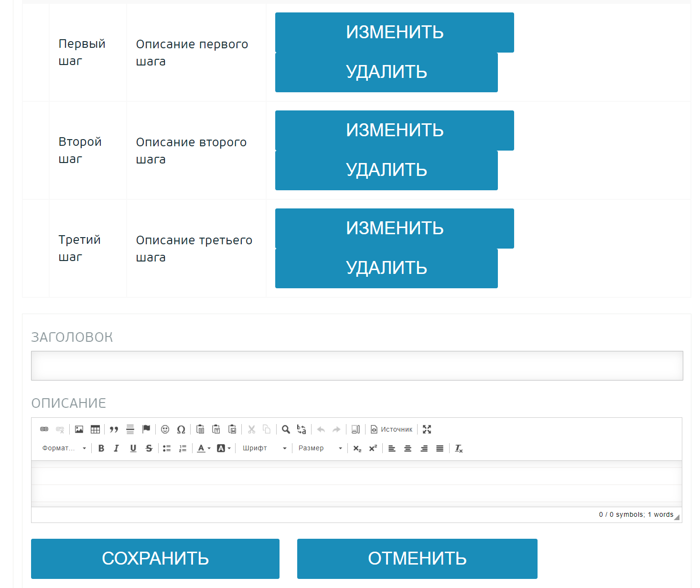The width and height of the screenshot is (700, 588).
Task: Insert an image via the editor toolbar
Action: [79, 429]
